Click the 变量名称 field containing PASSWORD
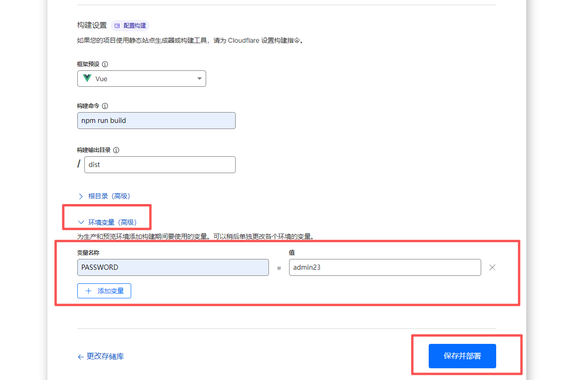The width and height of the screenshot is (588, 380). pos(173,267)
